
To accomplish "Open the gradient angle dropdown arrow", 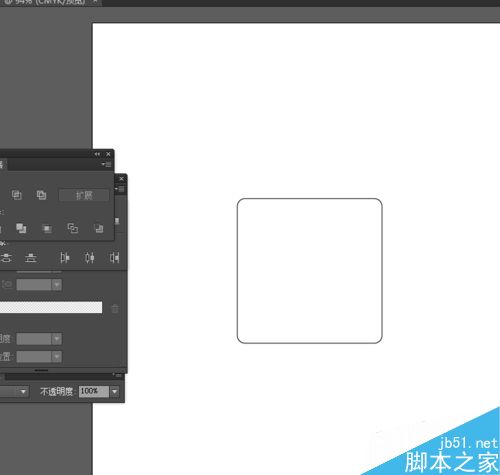I will click(57, 285).
